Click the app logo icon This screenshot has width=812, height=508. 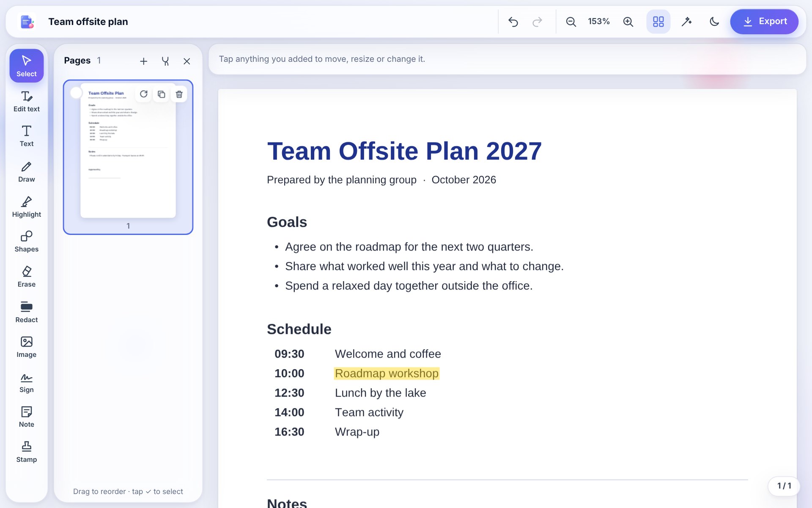pyautogui.click(x=27, y=22)
